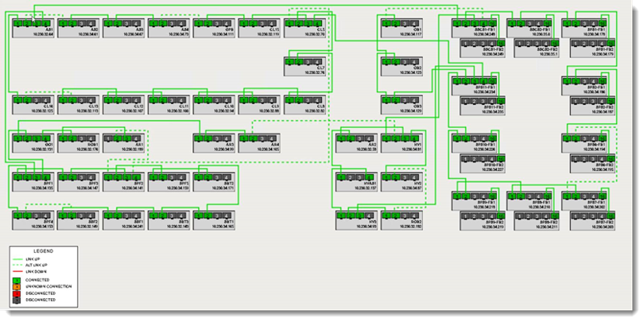Click port 1 on the AR1 device
The width and height of the screenshot is (644, 322).
pos(109,138)
